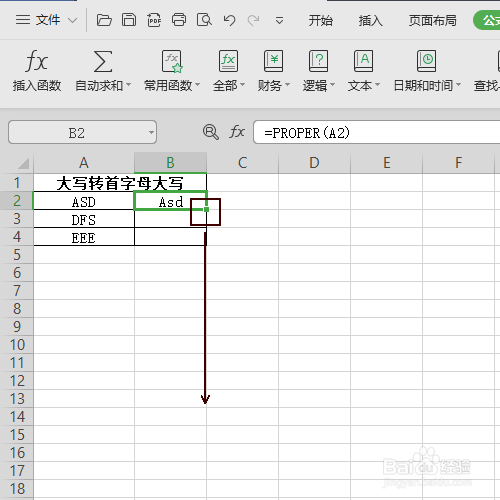Expand the 日期和时间 dropdown arrow
This screenshot has height=500, width=500.
click(459, 85)
